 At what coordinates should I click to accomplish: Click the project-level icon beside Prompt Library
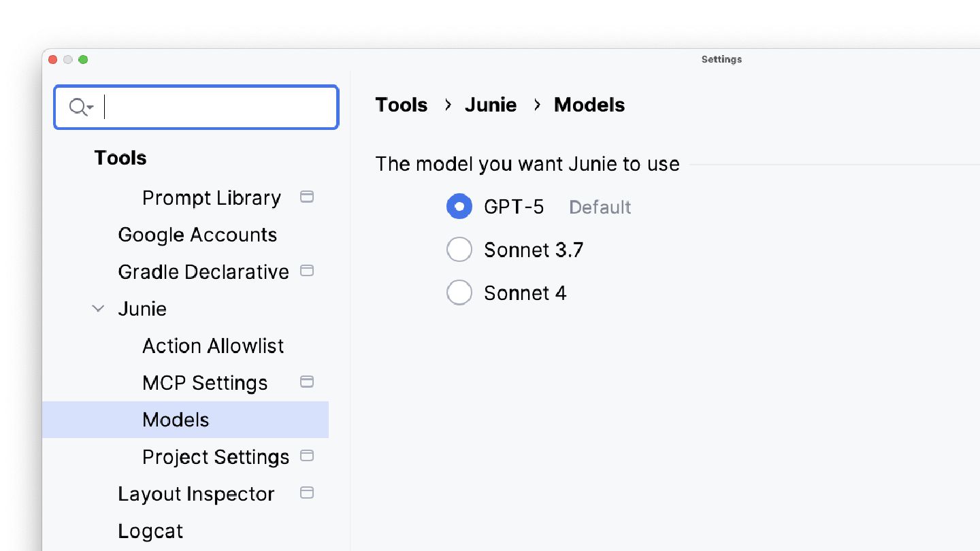pos(307,197)
